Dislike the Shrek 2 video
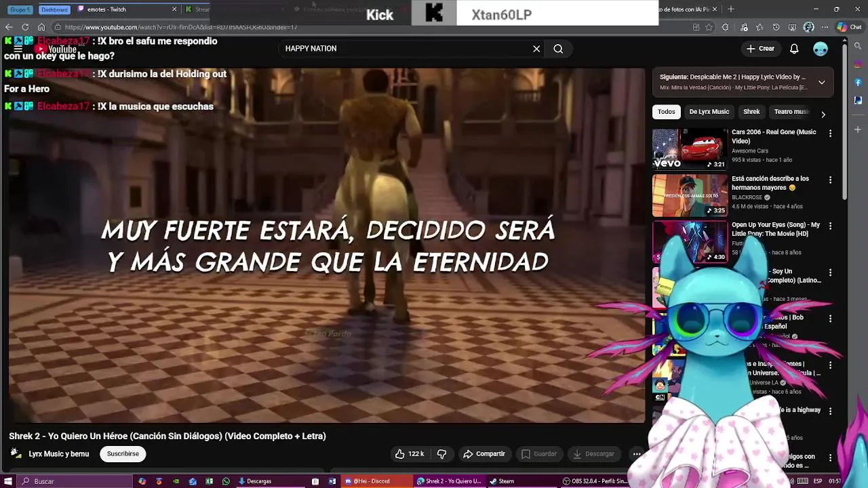Viewport: 868px width, 488px height. click(x=441, y=454)
